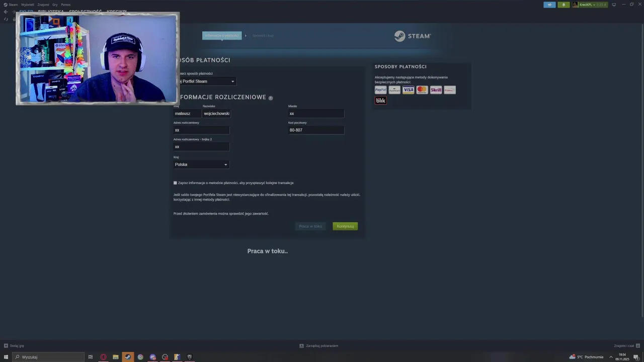
Task: Click the Skrill payment logo
Action: [436, 90]
